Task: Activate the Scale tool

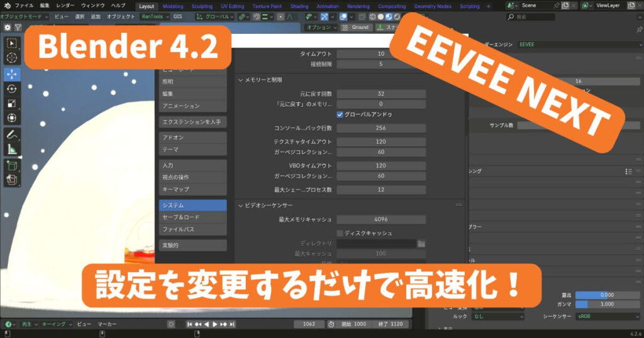Action: pyautogui.click(x=12, y=104)
